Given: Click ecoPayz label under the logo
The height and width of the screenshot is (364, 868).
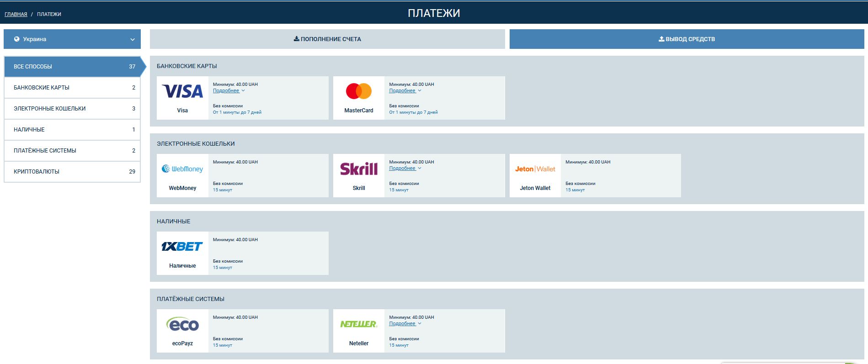Looking at the screenshot, I should (x=182, y=343).
